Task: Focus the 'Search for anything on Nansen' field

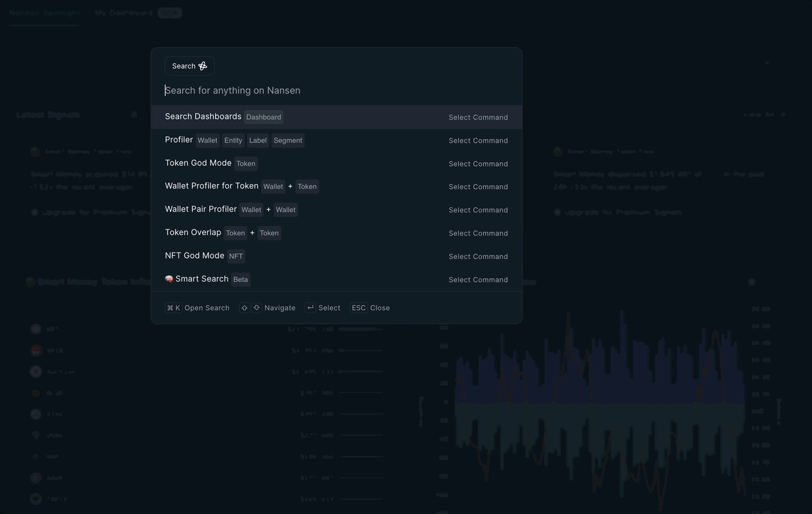Action: coord(336,90)
